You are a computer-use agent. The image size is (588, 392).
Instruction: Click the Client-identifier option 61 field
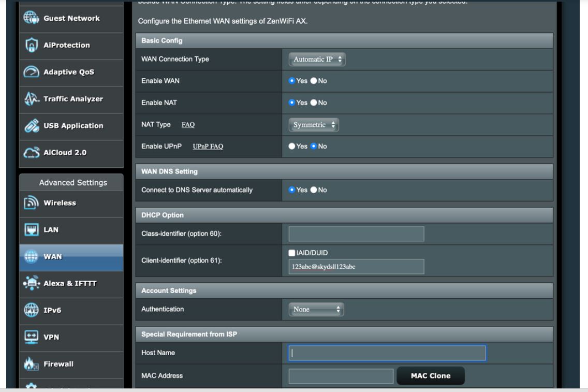tap(356, 267)
